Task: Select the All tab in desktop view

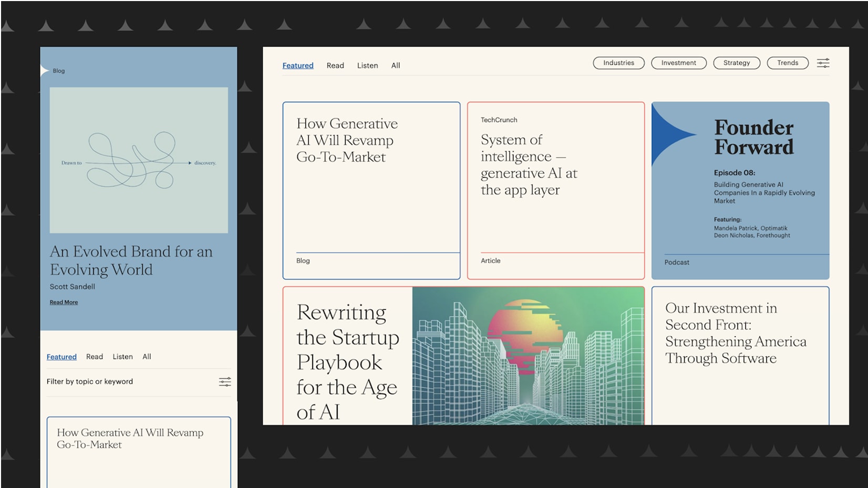Action: 396,66
